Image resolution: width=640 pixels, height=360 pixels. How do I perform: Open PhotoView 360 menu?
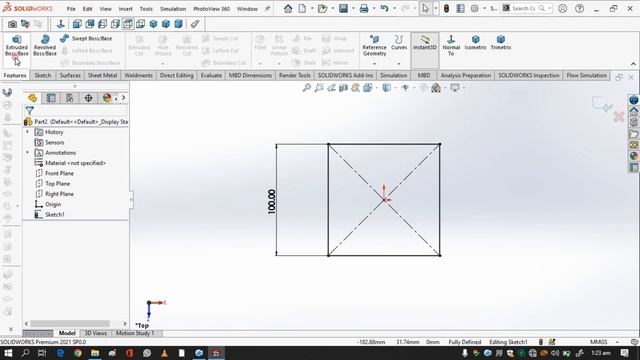[x=211, y=9]
